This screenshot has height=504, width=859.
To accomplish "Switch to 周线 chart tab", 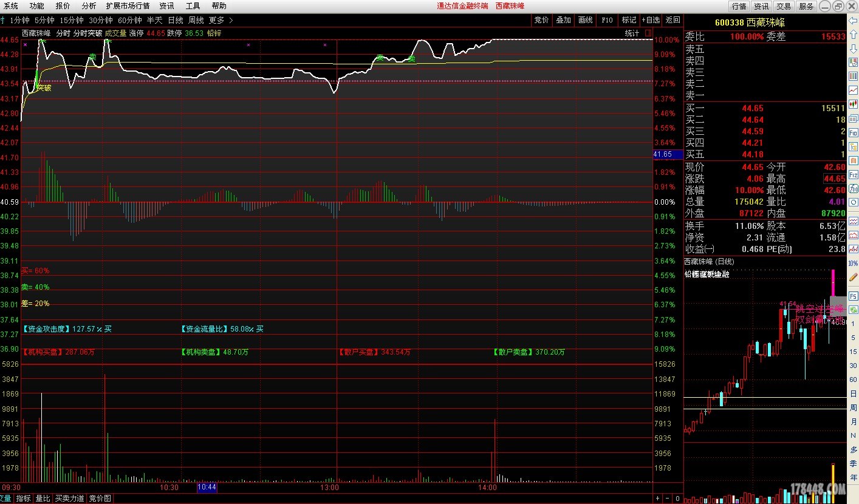I will [x=196, y=20].
